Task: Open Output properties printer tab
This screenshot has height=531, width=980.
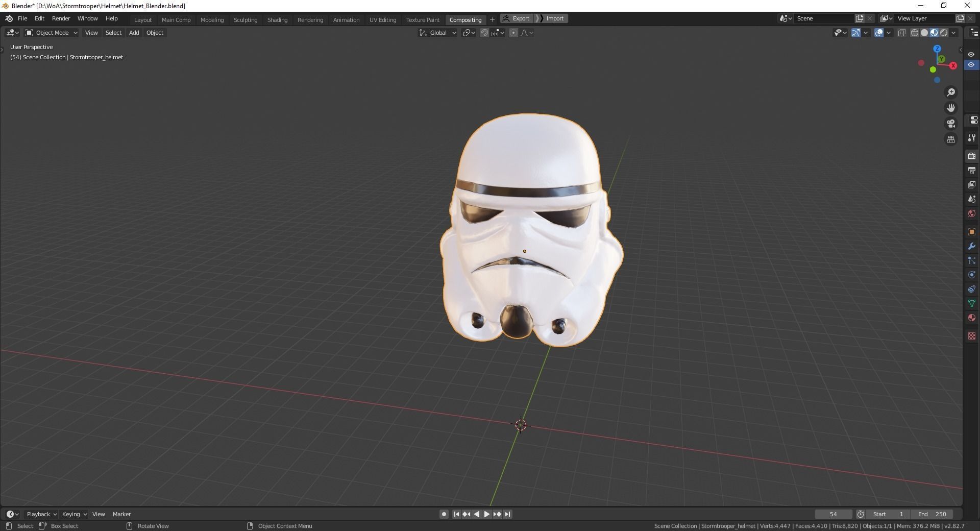Action: 972,170
